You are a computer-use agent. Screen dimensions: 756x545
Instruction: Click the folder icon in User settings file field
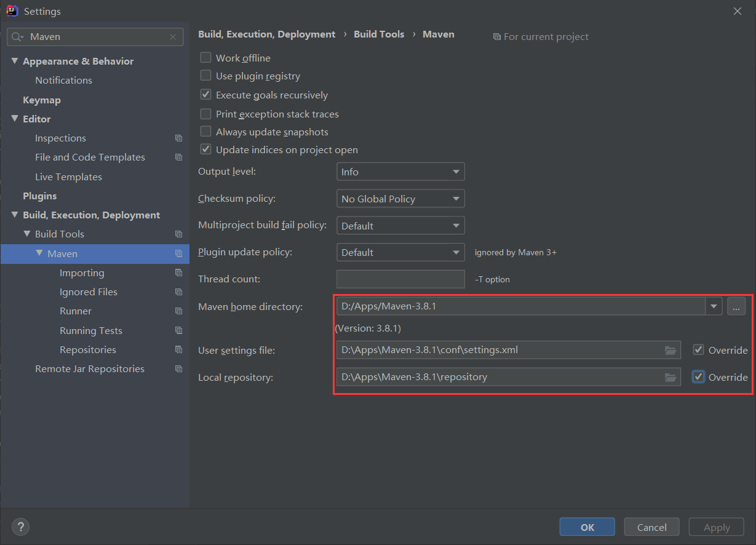click(x=670, y=351)
